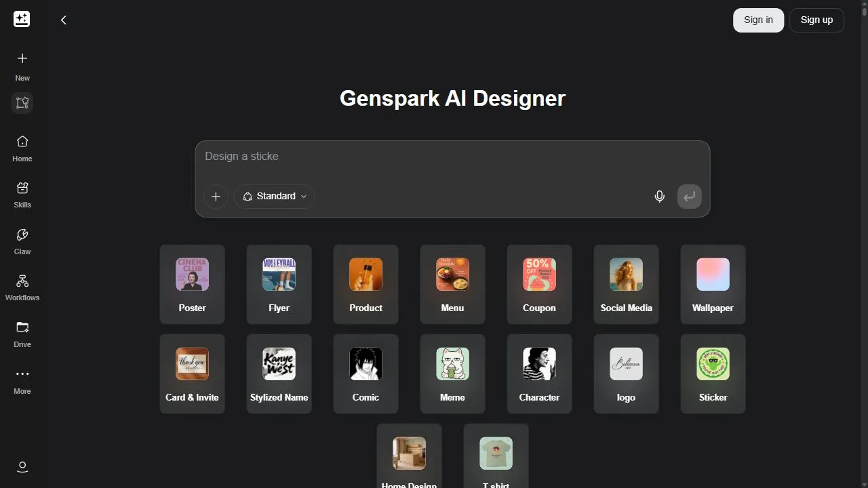The image size is (868, 488).
Task: Open Home in the sidebar
Action: point(22,148)
